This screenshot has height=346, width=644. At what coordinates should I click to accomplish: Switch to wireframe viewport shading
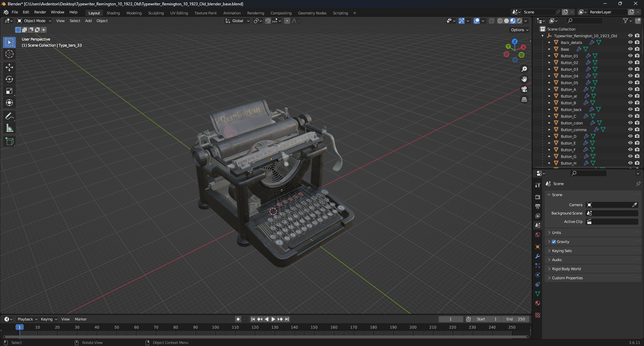(500, 21)
